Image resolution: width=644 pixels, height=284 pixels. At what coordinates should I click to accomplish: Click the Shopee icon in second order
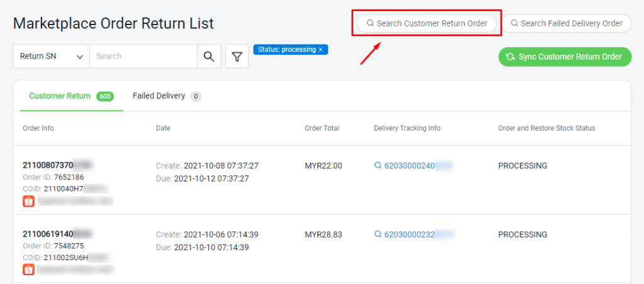28,270
